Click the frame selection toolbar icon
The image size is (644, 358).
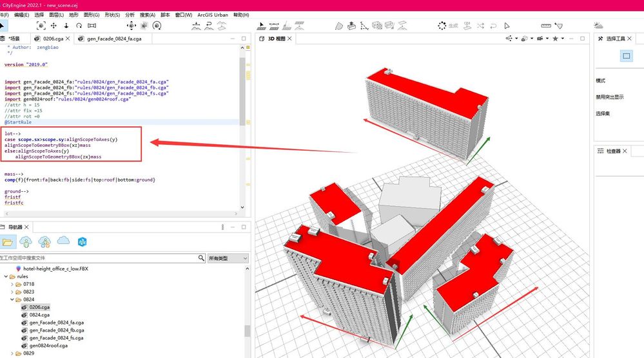(x=41, y=25)
